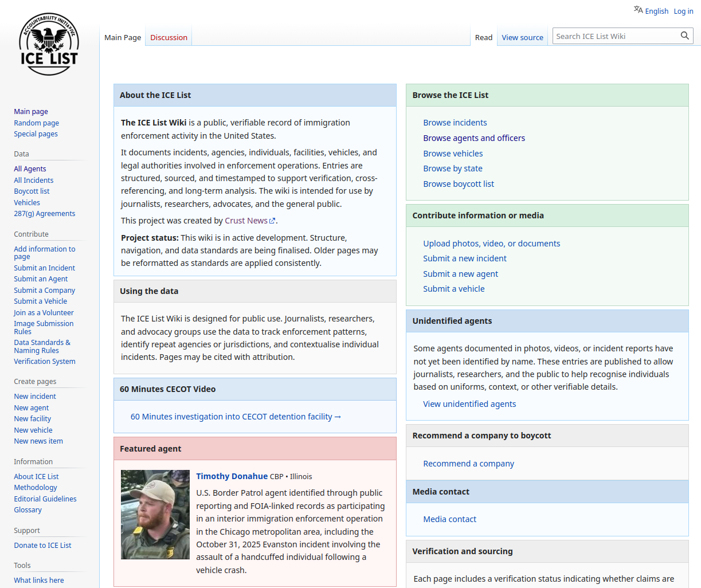The image size is (701, 588).
Task: Open Recommend a company link
Action: [x=468, y=464]
